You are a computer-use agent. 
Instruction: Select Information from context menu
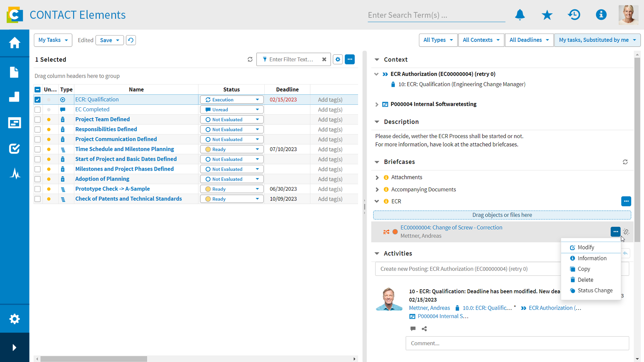[591, 258]
